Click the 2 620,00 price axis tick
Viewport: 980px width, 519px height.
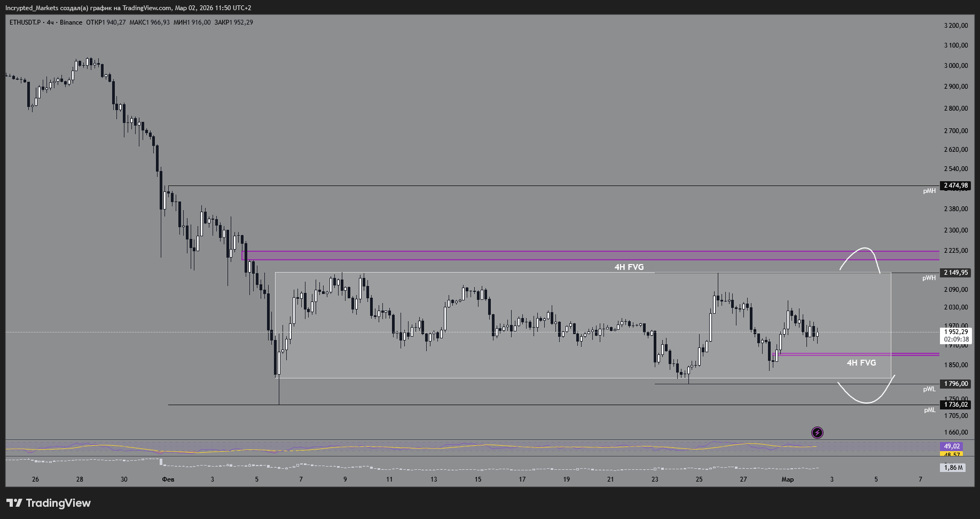click(956, 150)
